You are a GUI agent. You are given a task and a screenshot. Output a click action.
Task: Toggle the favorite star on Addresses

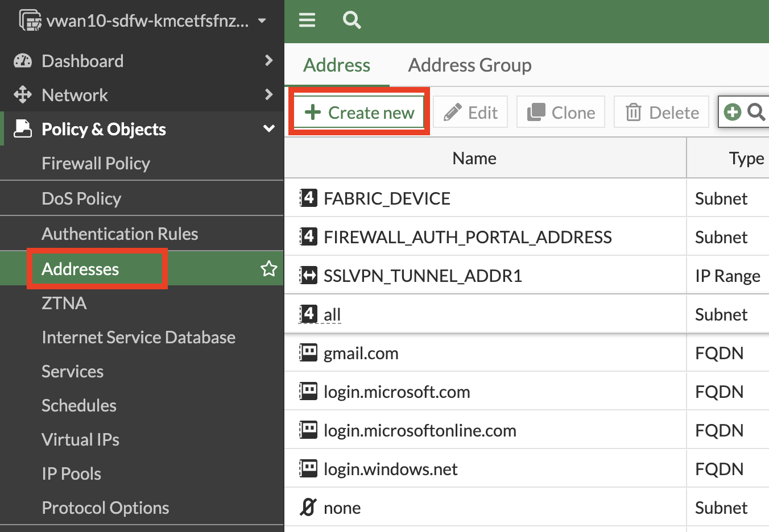268,268
